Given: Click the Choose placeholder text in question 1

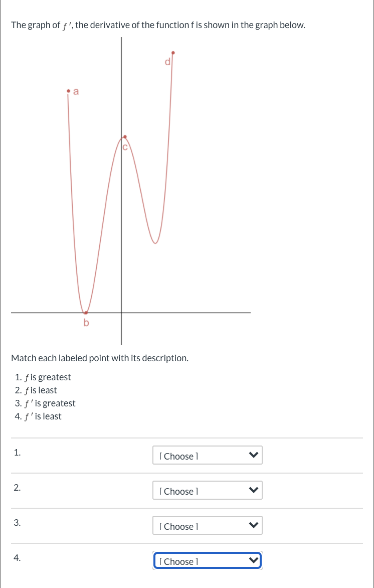Looking at the screenshot, I should 178,456.
